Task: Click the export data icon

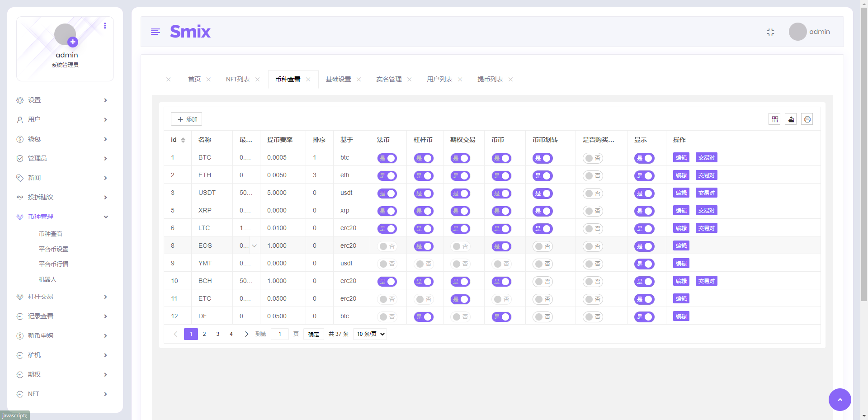Action: pos(791,119)
